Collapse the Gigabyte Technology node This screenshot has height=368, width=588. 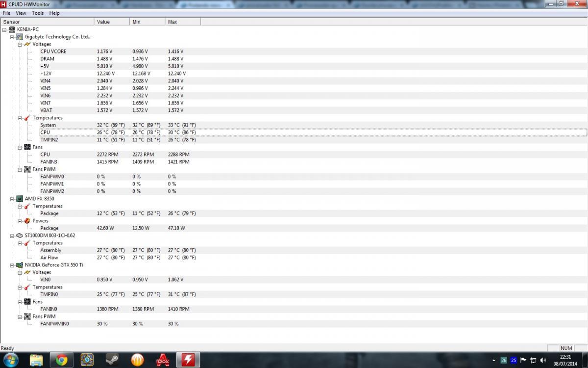coord(12,37)
